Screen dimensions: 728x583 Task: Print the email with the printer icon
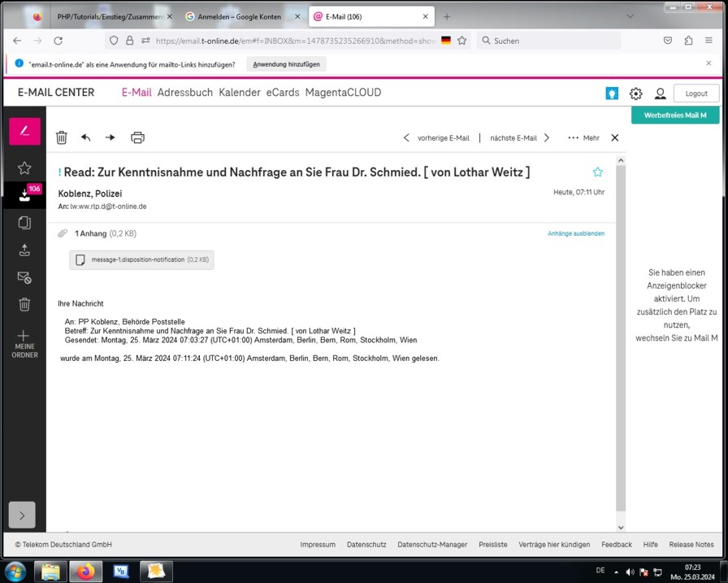[x=137, y=137]
